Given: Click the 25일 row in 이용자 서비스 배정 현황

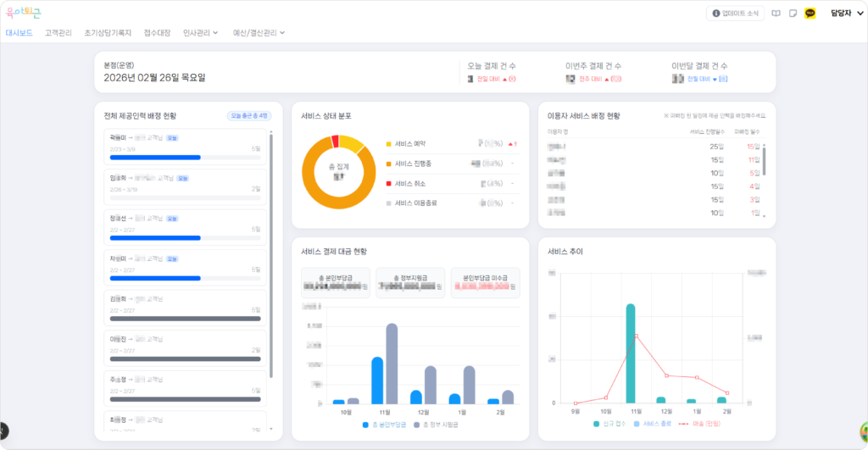Looking at the screenshot, I should pyautogui.click(x=654, y=147).
